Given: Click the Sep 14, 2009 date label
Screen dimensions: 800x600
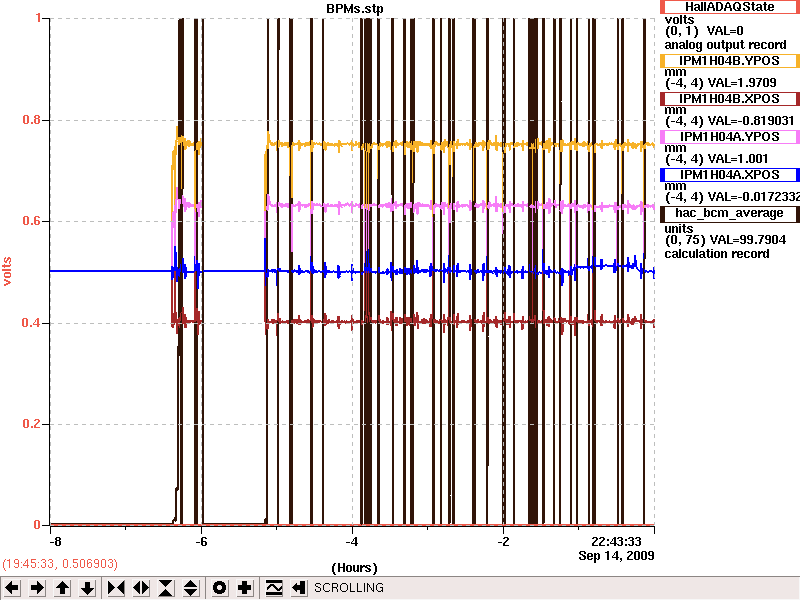Looking at the screenshot, I should point(616,556).
